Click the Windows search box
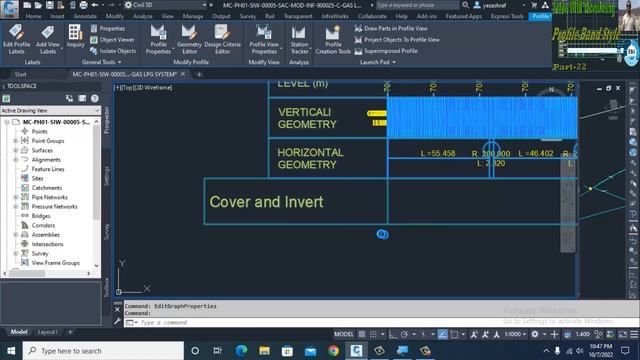The image size is (640, 360). [103, 351]
